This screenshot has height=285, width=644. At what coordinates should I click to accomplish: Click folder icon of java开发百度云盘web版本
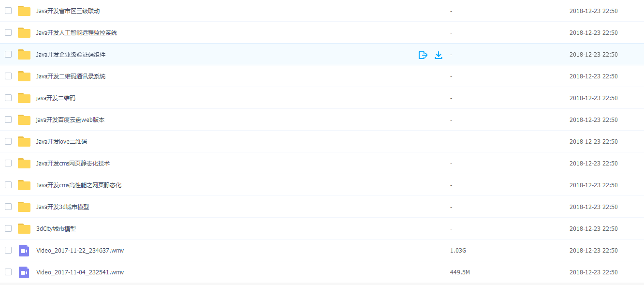(x=24, y=120)
